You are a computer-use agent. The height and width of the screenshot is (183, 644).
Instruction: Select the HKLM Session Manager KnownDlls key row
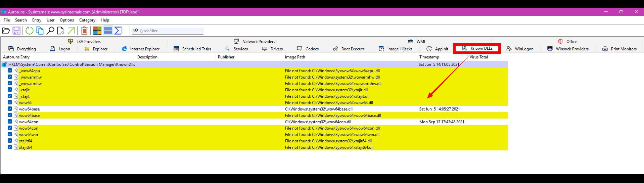(254, 64)
